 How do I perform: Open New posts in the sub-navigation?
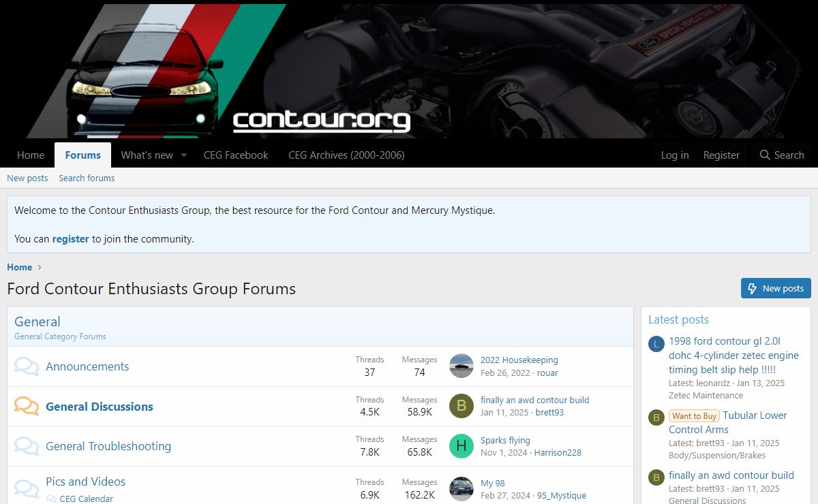(x=27, y=178)
